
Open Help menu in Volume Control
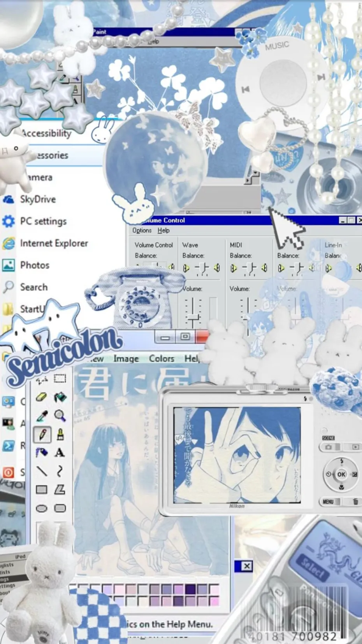coord(163,230)
